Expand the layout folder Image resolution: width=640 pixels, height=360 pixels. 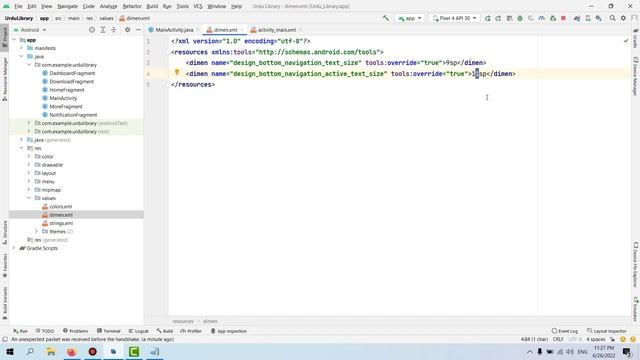(29, 173)
